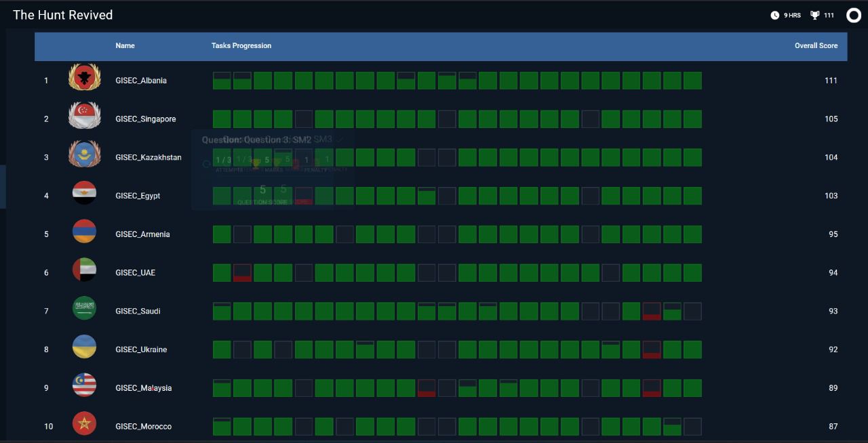Choose the Saudi flag icon
This screenshot has width=868, height=443.
pyautogui.click(x=85, y=309)
